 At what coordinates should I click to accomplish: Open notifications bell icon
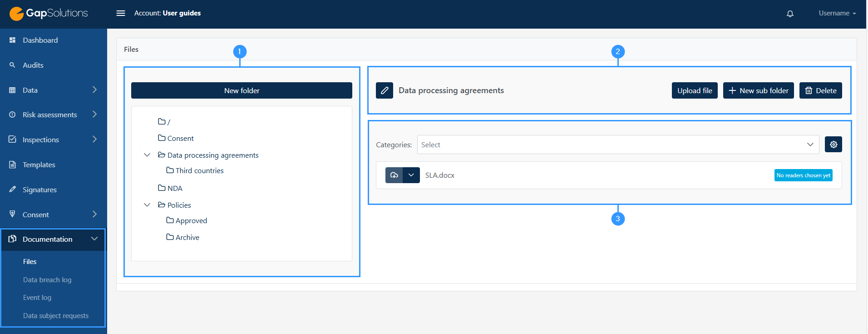tap(790, 14)
